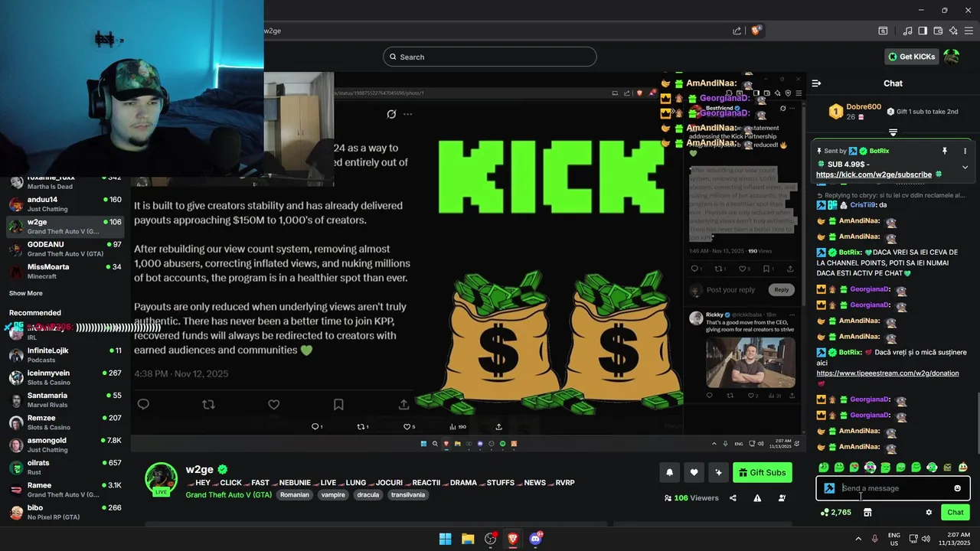Screen dimensions: 980x551
Task: Click the first green frog emote in quick emote row
Action: (x=824, y=467)
